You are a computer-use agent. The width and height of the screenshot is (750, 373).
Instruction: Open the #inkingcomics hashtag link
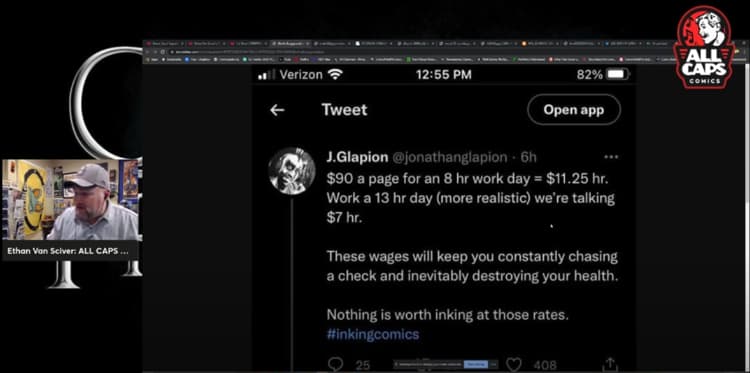pyautogui.click(x=373, y=334)
